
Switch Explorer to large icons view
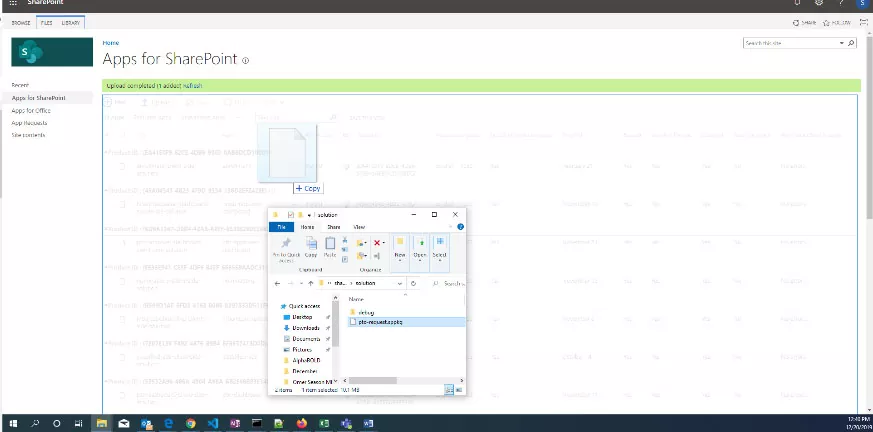459,390
